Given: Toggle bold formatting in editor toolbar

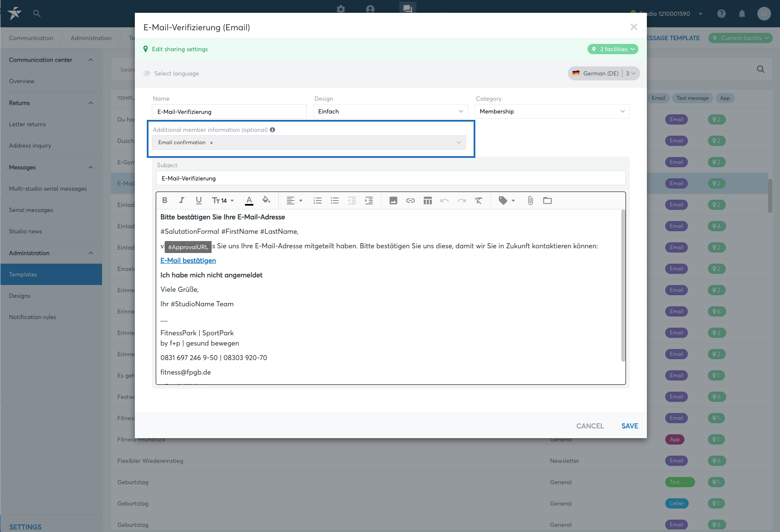Looking at the screenshot, I should (x=165, y=201).
